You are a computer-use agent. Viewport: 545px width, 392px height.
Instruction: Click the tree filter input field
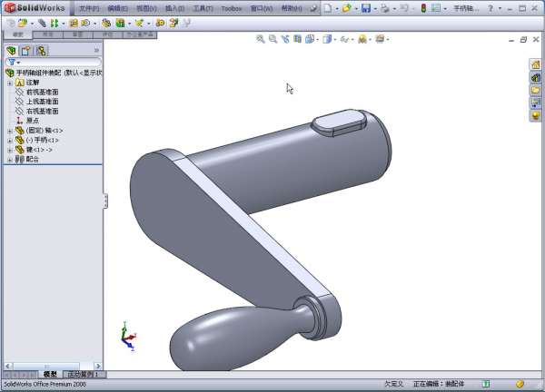(56, 63)
